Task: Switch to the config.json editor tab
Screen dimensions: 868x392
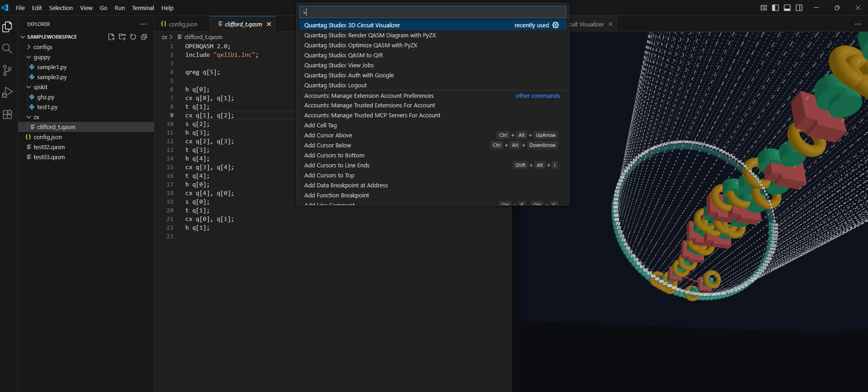Action: point(183,24)
